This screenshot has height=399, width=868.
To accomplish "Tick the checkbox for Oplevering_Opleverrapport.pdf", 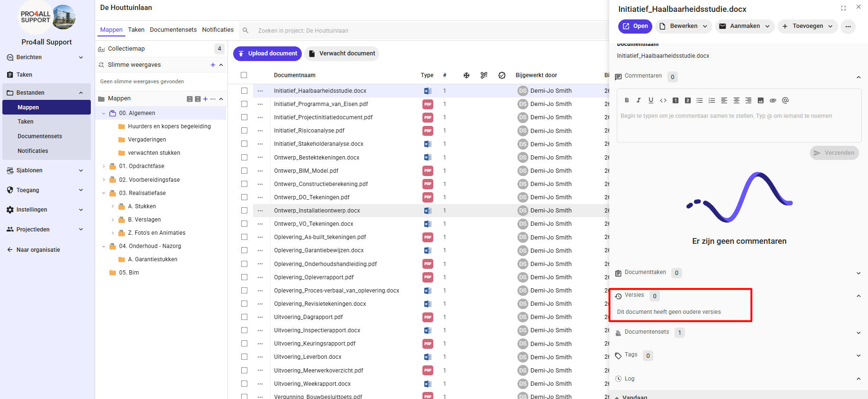I will [244, 277].
